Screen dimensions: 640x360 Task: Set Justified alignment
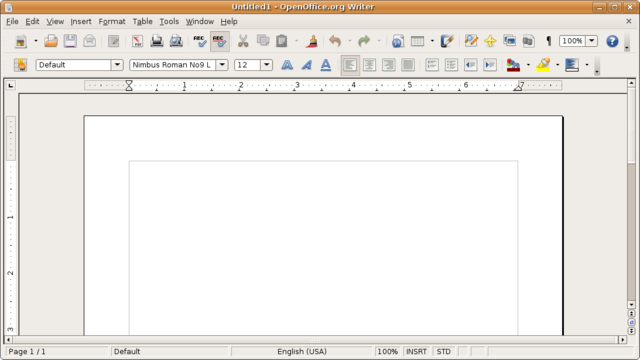(408, 65)
